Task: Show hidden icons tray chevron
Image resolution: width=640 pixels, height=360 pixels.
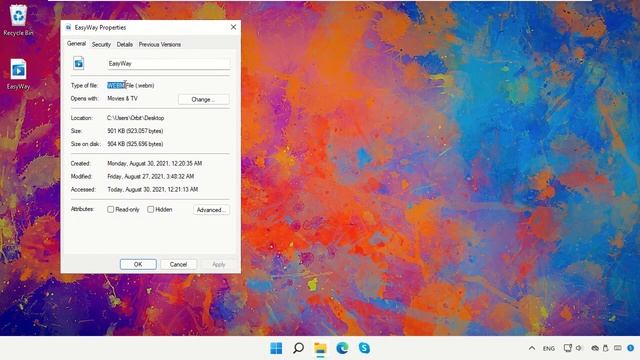Action: [x=532, y=348]
